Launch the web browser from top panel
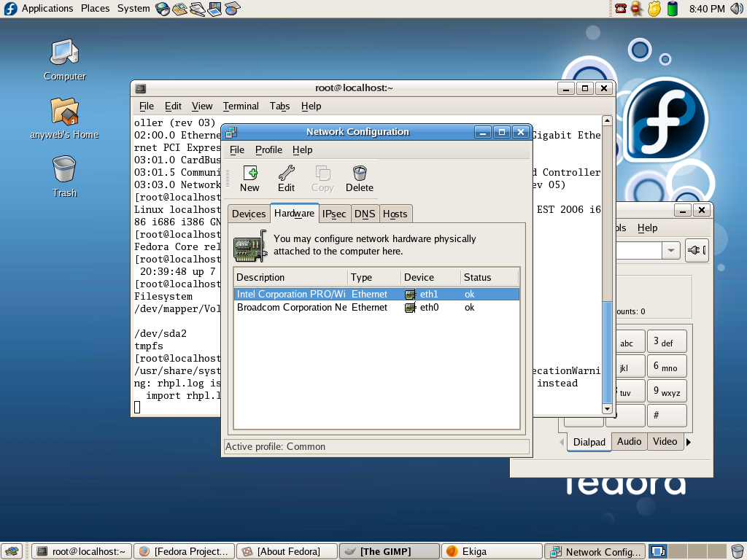Image resolution: width=747 pixels, height=560 pixels. click(x=163, y=9)
